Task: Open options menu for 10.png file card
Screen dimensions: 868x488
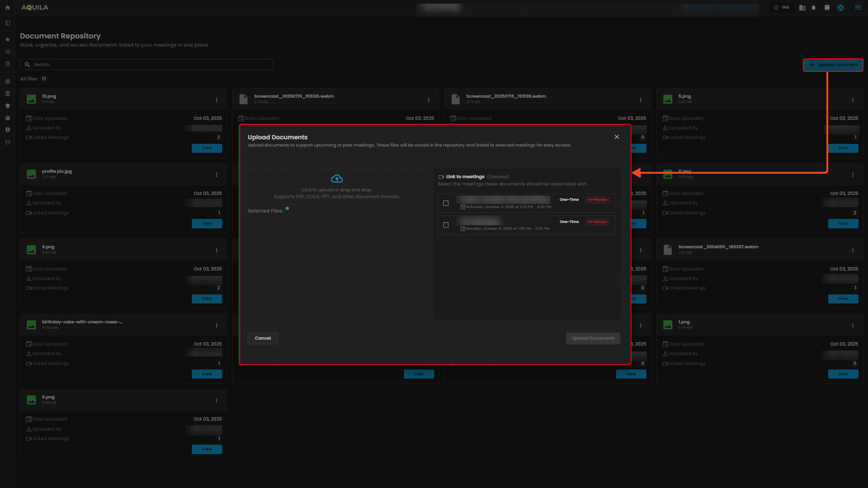Action: (216, 100)
